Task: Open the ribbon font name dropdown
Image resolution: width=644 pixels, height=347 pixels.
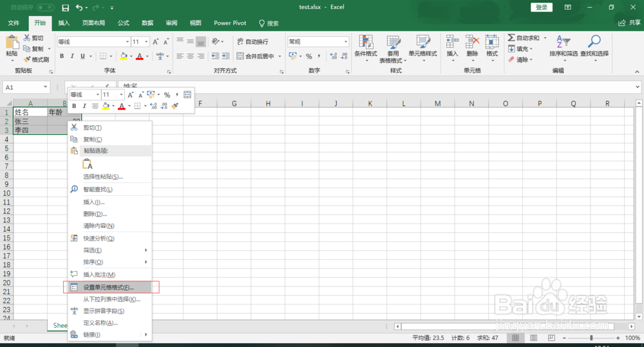Action: coord(128,41)
